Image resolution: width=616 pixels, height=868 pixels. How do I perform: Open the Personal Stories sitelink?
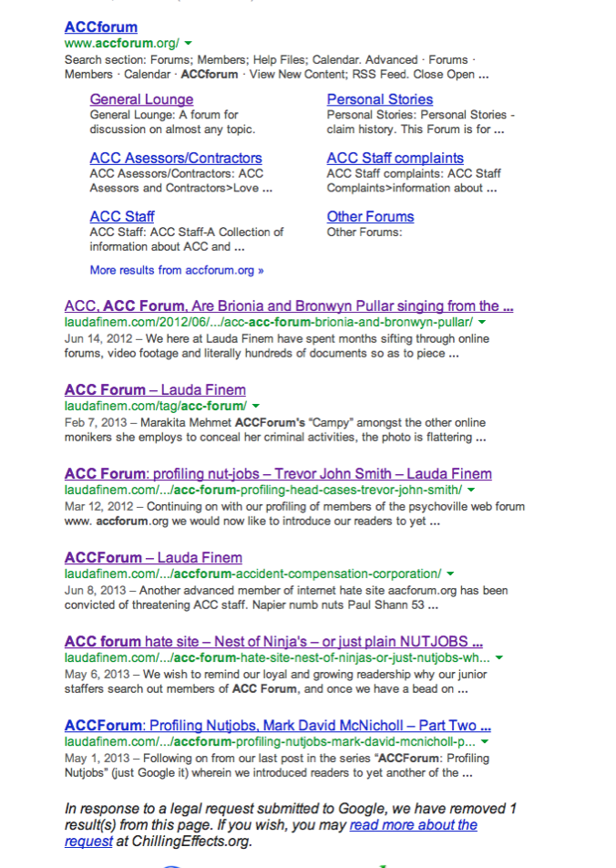380,99
